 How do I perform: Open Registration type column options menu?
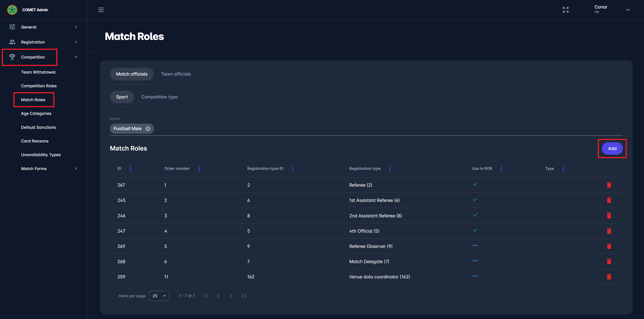point(390,168)
